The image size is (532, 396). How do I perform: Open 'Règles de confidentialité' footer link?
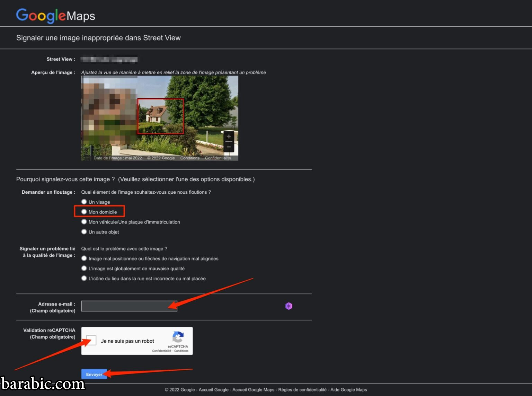tap(302, 390)
